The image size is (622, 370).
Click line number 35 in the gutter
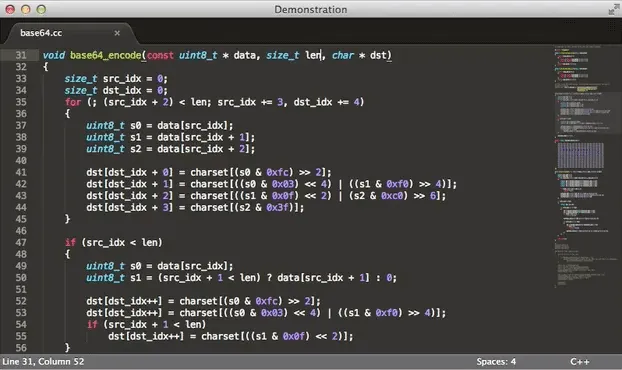pyautogui.click(x=21, y=102)
